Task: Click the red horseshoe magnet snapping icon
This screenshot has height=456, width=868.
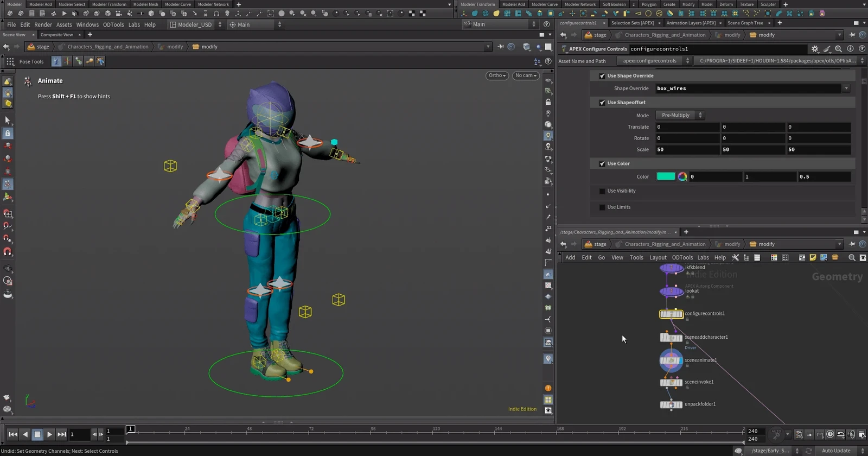Action: [x=8, y=252]
